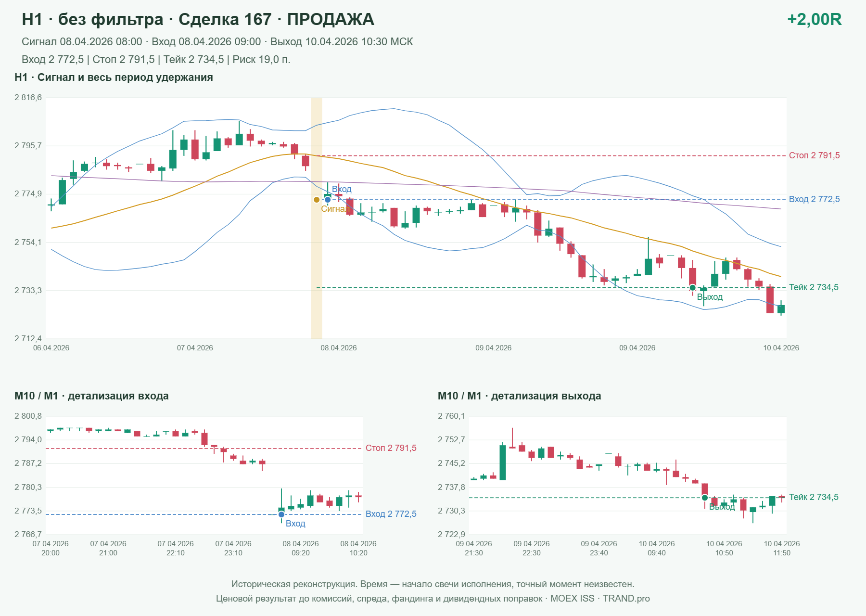The height and width of the screenshot is (616, 866).
Task: Click the exit dot in exit detail chart
Action: 705,498
